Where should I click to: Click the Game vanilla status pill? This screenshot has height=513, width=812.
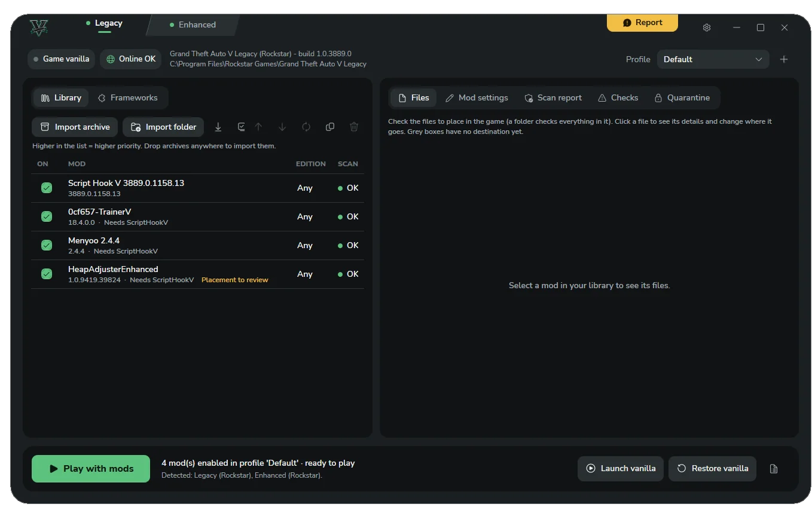point(61,59)
